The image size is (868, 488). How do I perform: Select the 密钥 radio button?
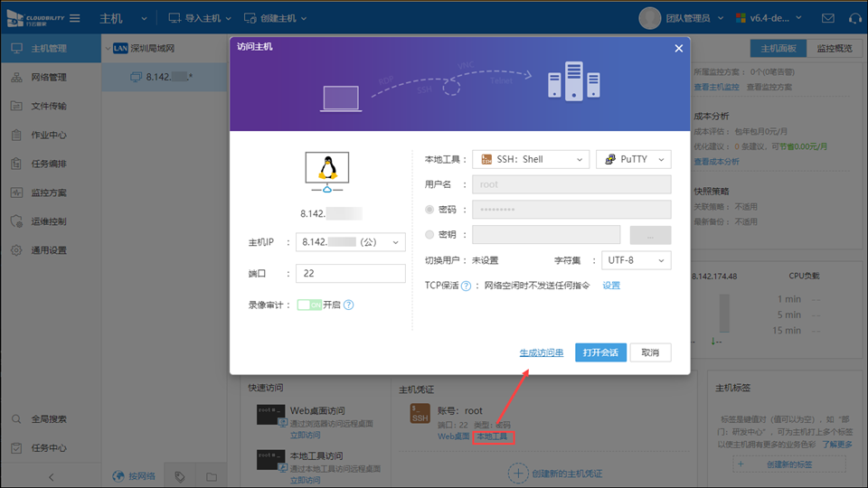point(429,235)
